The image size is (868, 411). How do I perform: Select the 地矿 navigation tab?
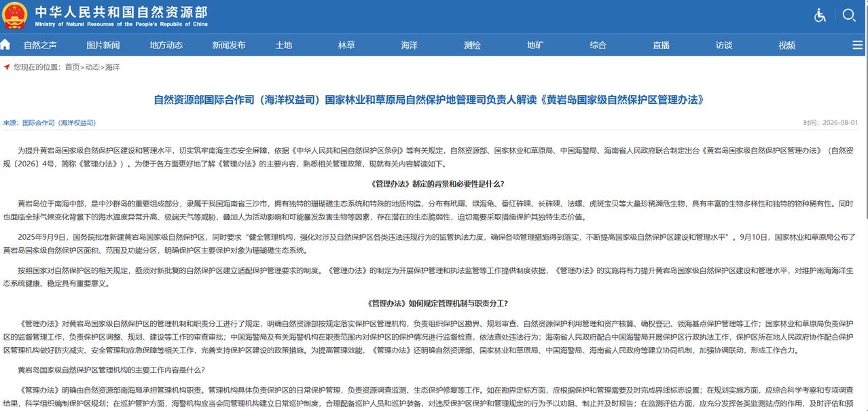pyautogui.click(x=535, y=46)
